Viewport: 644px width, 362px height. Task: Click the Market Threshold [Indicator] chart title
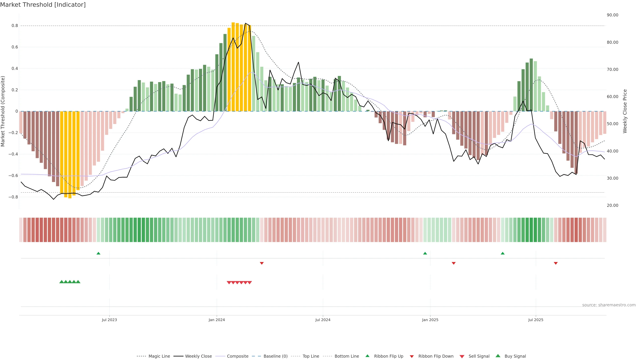coord(43,5)
